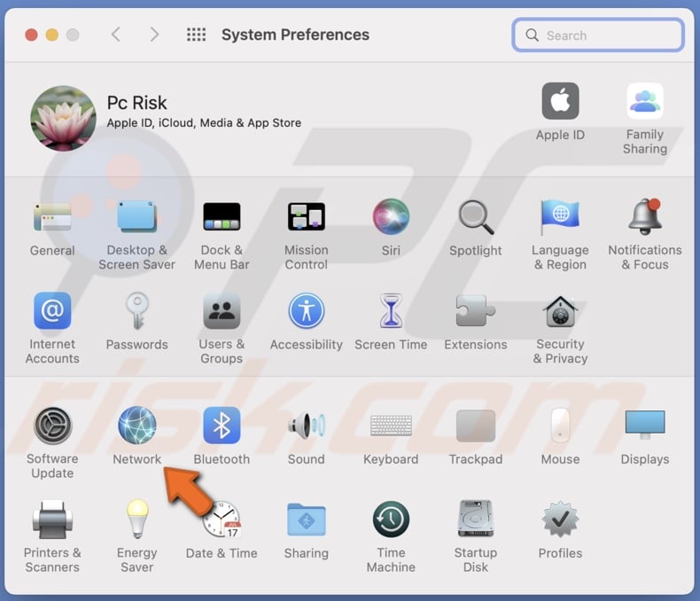The height and width of the screenshot is (601, 700).
Task: Open Dock & Menu Bar preferences
Action: click(x=222, y=217)
